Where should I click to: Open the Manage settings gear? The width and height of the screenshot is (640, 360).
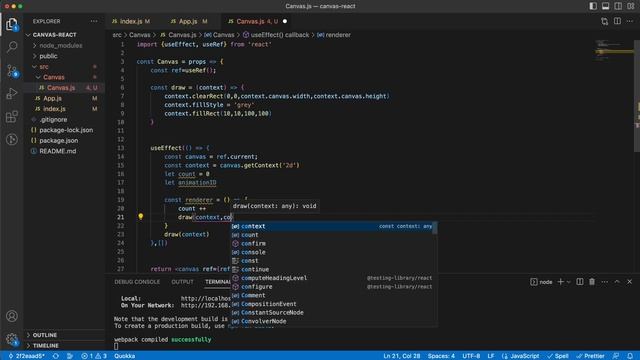12,339
